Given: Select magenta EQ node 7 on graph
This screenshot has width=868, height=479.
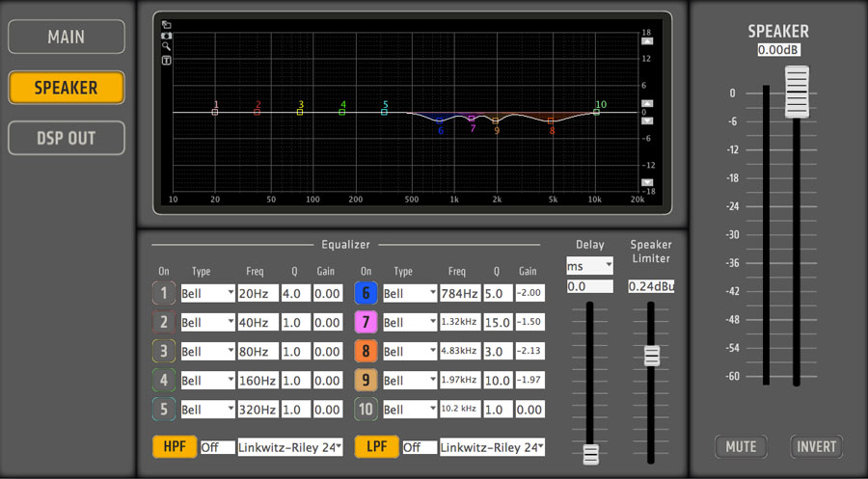Looking at the screenshot, I should 472,119.
